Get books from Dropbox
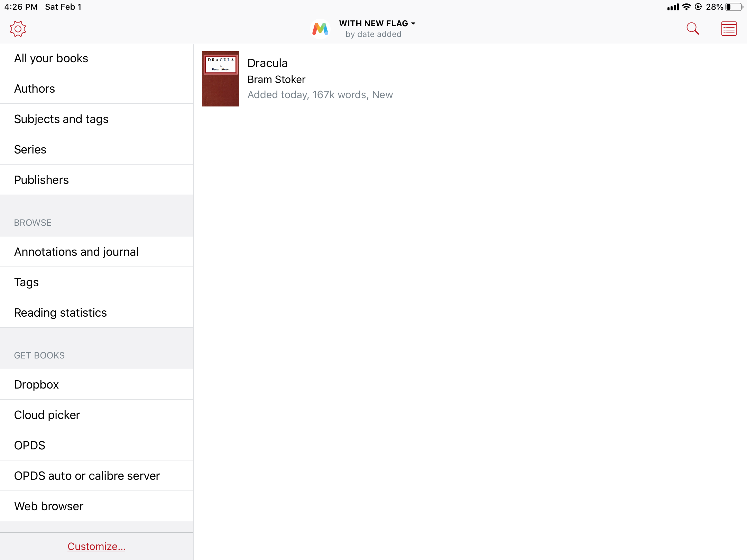Screen dimensions: 747x560 36,384
